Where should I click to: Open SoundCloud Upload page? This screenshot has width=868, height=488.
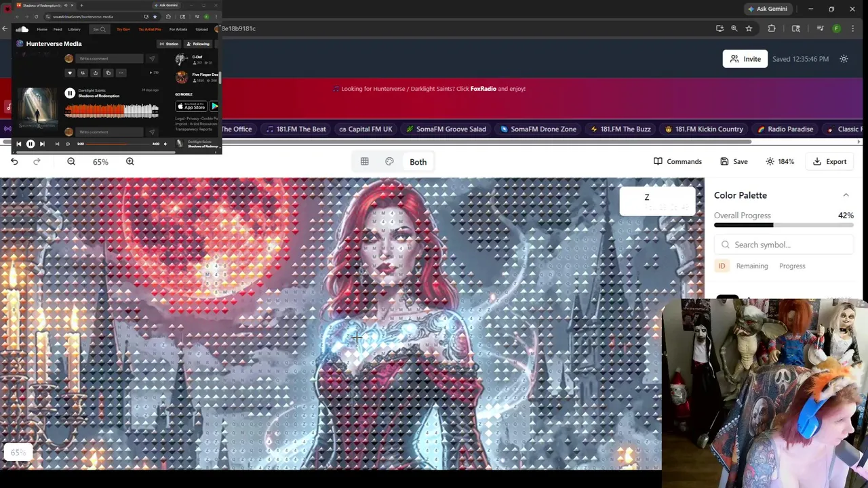(201, 29)
